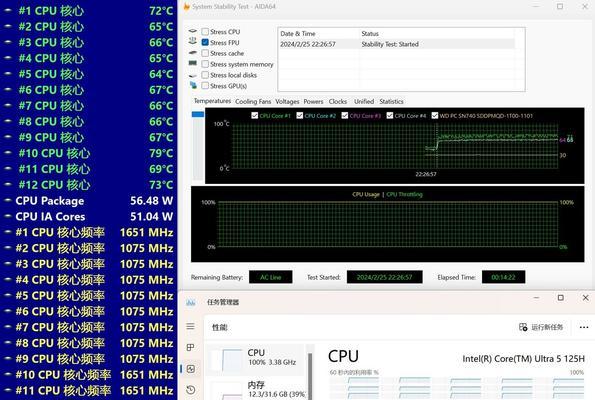
Task: Switch to the Clocks tab
Action: 338,101
